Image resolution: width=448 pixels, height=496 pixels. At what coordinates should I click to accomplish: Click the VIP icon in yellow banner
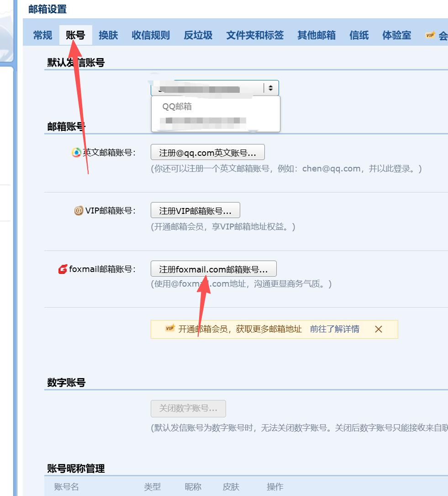(x=170, y=329)
